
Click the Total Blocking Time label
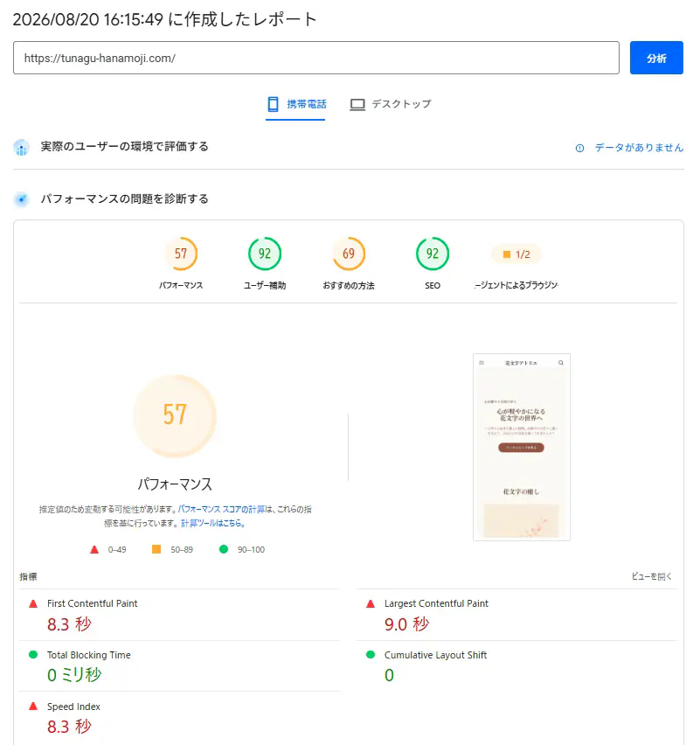point(89,655)
